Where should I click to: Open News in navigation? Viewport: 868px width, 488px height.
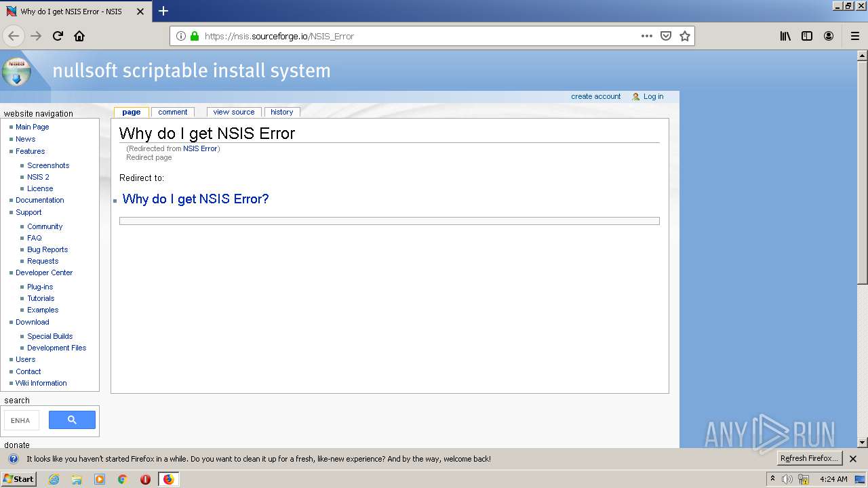25,139
